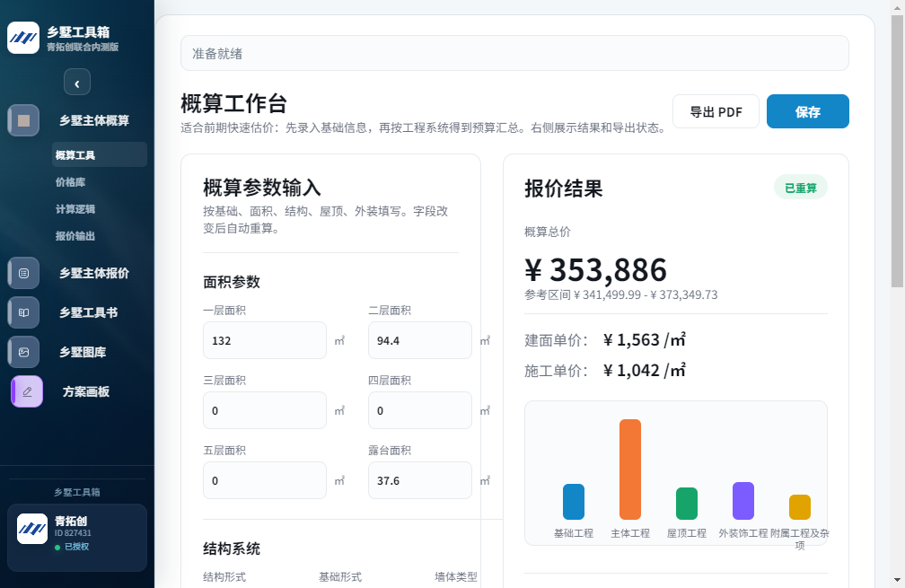Click the page vertical scrollbar thumb
The image size is (905, 588).
(x=897, y=151)
